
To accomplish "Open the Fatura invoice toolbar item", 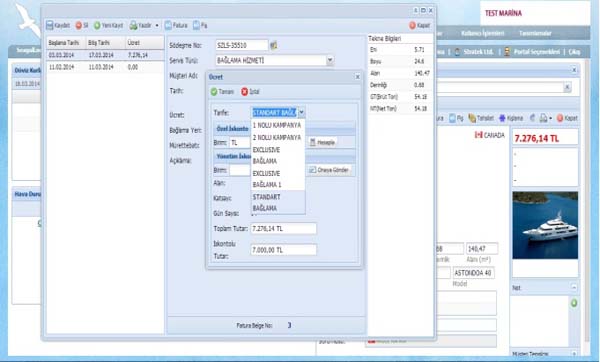I will coord(176,26).
